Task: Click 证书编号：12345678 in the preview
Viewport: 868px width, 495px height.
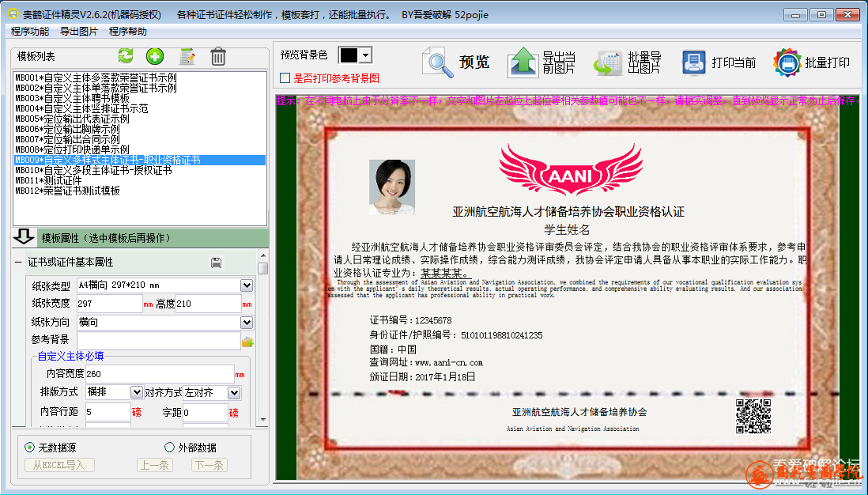Action: coord(411,320)
